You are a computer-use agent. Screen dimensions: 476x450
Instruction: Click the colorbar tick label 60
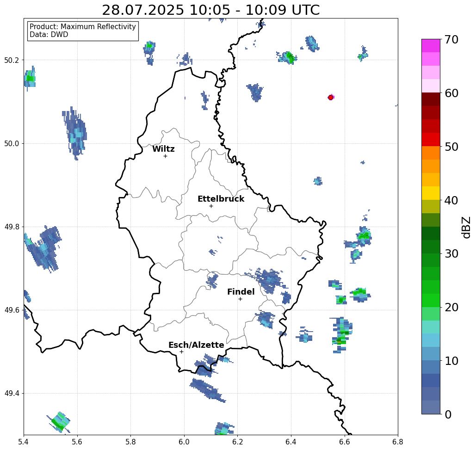[x=451, y=93]
